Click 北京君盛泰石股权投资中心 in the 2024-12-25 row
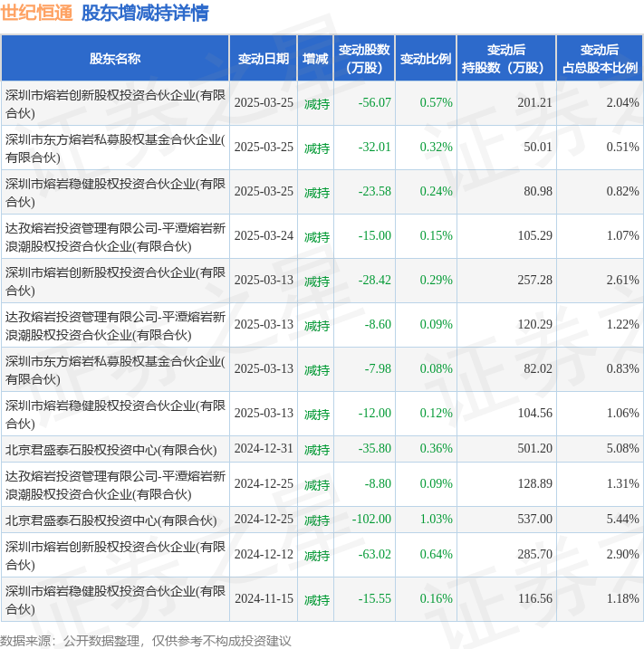 111,520
